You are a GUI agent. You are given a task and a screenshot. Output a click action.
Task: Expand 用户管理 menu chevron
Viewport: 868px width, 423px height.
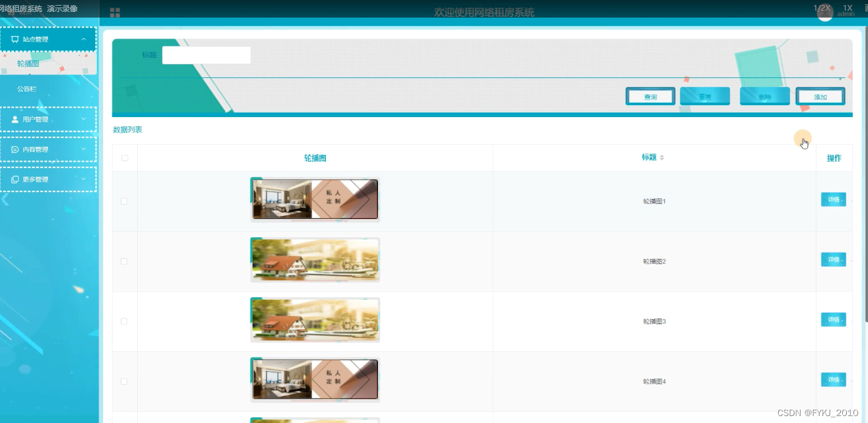84,119
